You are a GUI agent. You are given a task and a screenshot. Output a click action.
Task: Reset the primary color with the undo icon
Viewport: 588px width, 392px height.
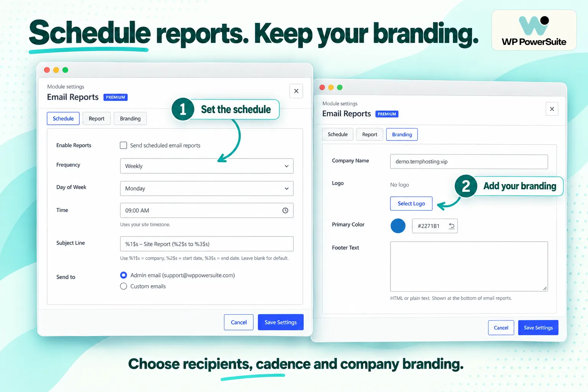tap(452, 226)
